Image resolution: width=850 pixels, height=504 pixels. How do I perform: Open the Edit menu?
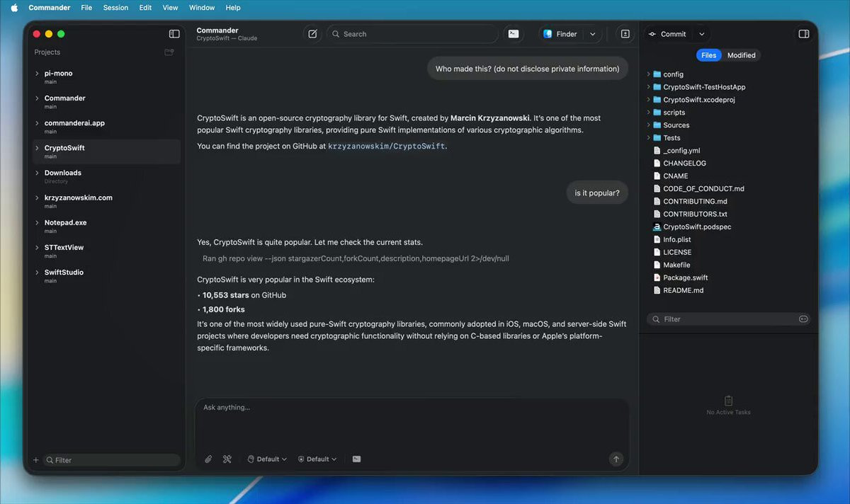(145, 8)
